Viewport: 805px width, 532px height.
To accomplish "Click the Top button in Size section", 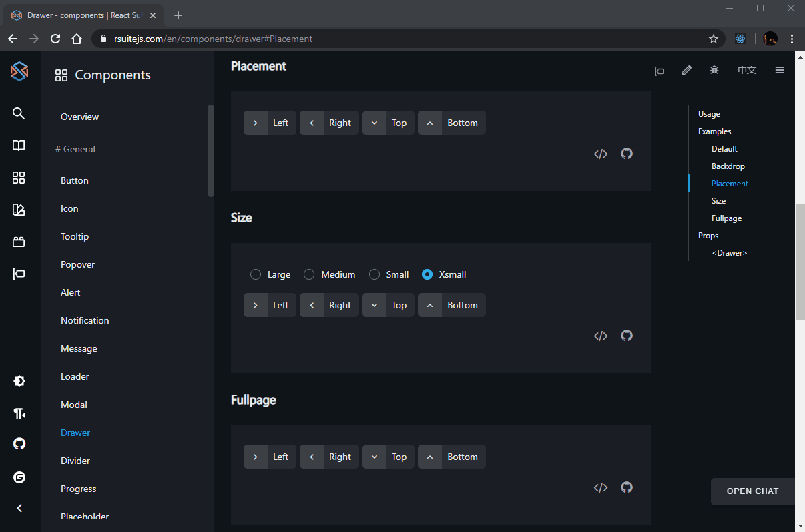I will coord(388,305).
